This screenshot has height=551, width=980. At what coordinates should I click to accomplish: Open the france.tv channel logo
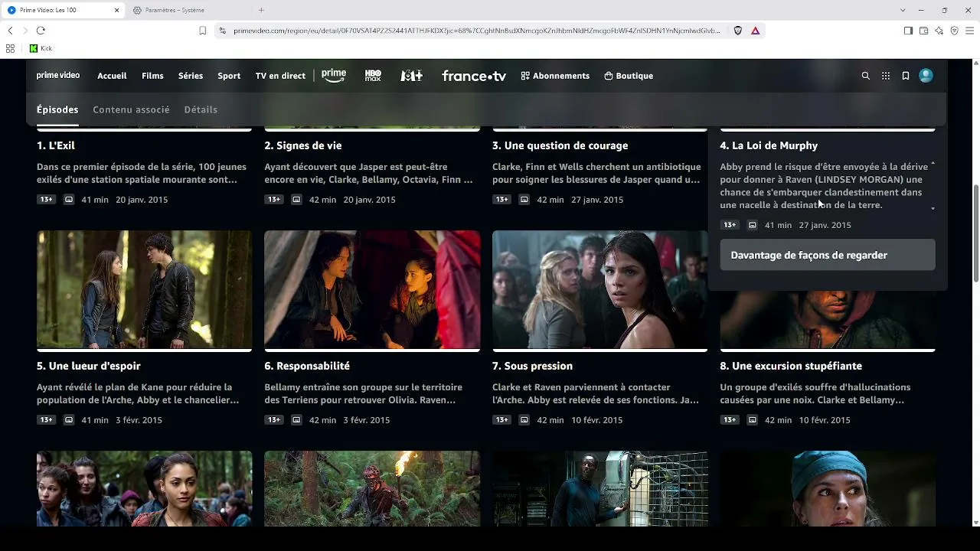coord(474,76)
